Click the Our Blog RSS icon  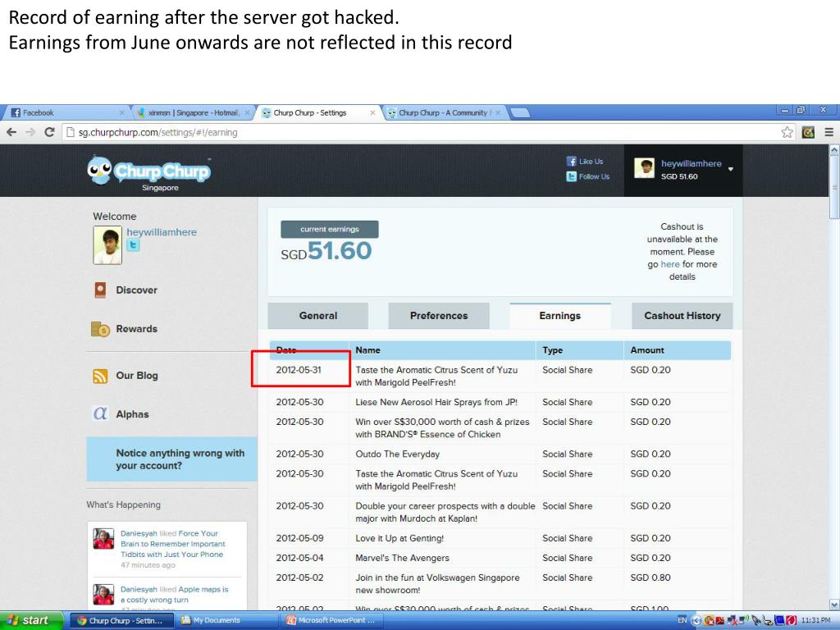coord(100,376)
